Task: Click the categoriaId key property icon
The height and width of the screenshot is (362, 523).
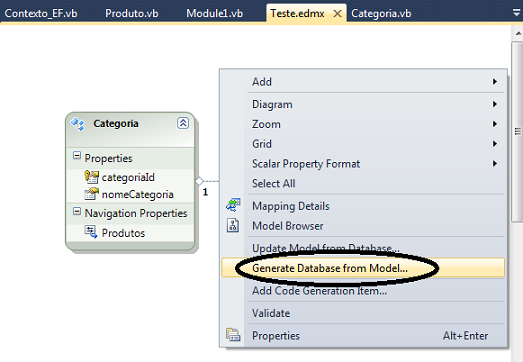Action: click(91, 176)
